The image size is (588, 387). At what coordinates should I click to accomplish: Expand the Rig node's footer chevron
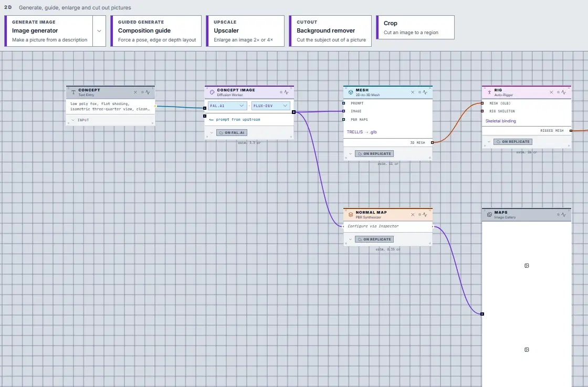click(x=489, y=142)
